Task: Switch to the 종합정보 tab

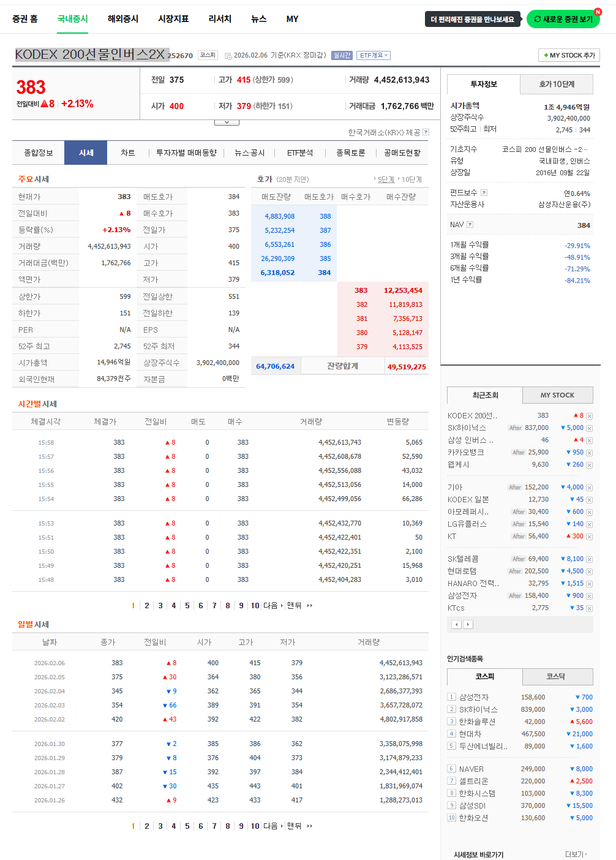Action: [x=39, y=153]
